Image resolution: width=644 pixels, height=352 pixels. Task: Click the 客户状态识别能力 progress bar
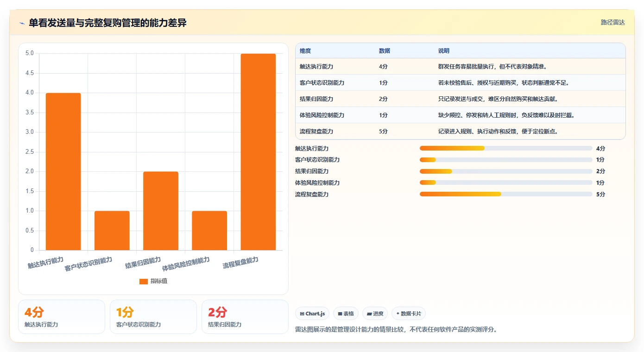[x=506, y=160]
